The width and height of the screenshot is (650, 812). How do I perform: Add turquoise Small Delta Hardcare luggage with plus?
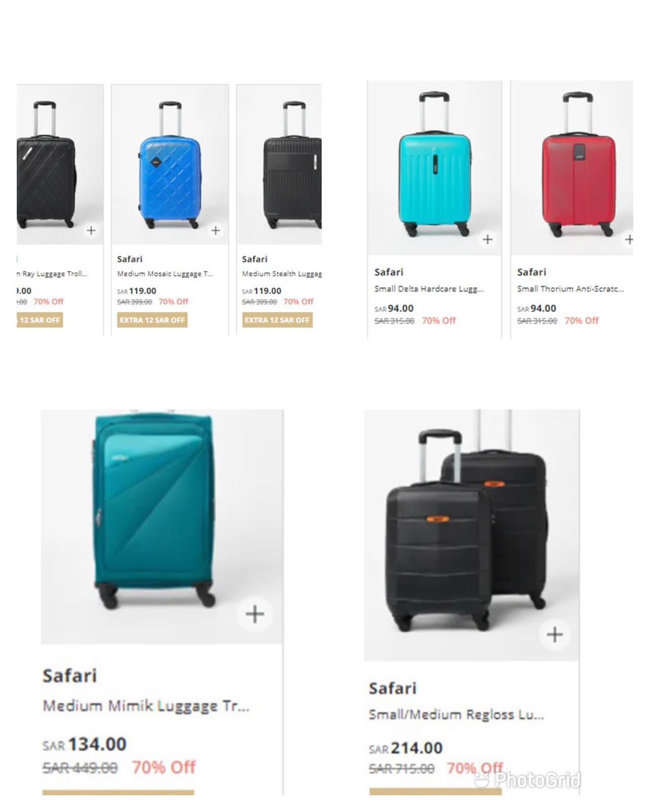pyautogui.click(x=487, y=239)
